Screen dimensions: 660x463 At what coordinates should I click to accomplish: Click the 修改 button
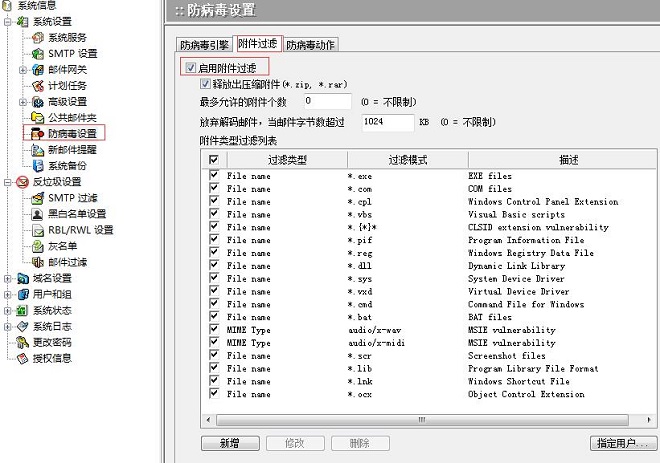[x=295, y=443]
